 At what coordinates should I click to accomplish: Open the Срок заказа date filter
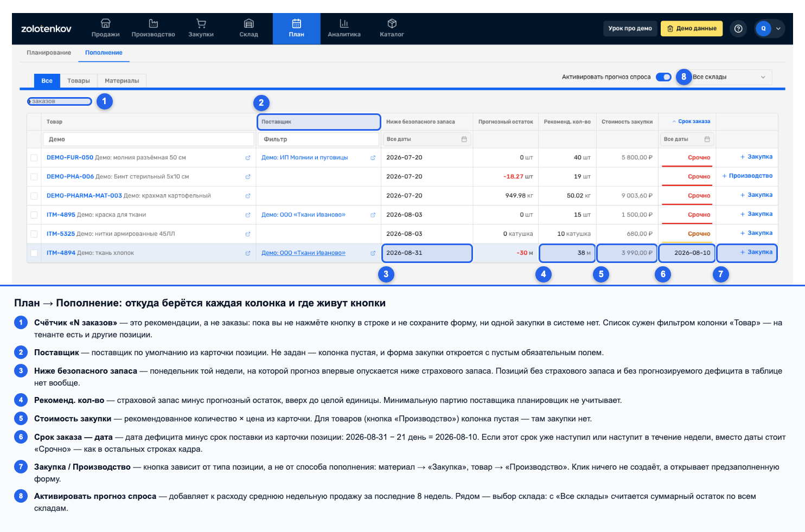click(687, 139)
